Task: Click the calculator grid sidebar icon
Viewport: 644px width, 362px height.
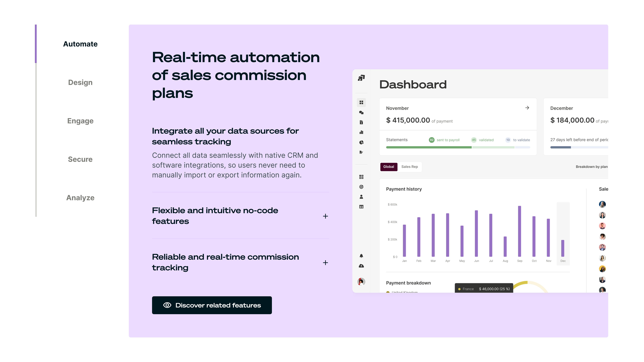Action: [361, 177]
